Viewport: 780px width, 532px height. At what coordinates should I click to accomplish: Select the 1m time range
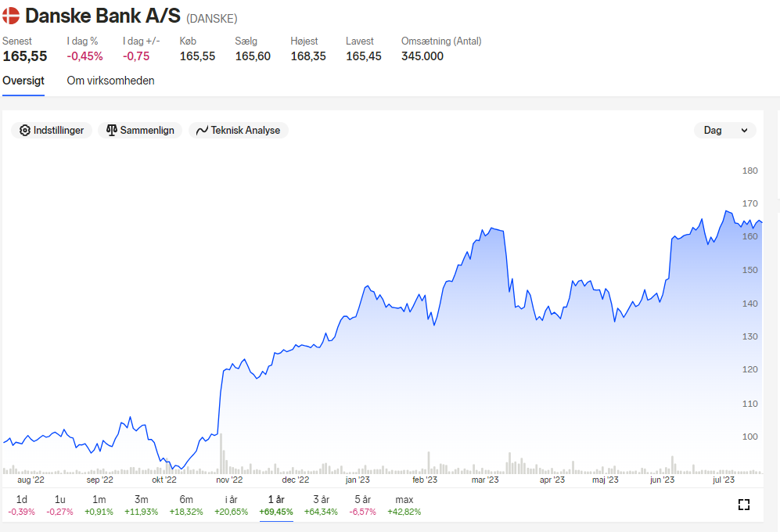99,505
